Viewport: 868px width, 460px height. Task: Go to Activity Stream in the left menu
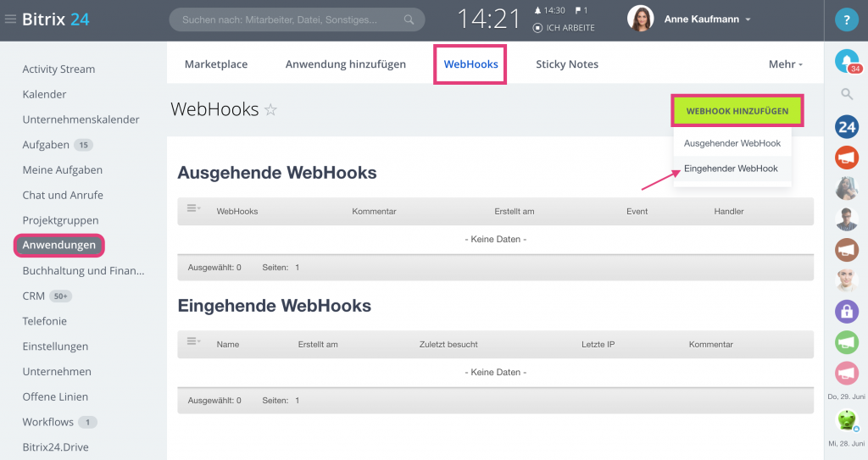[58, 69]
